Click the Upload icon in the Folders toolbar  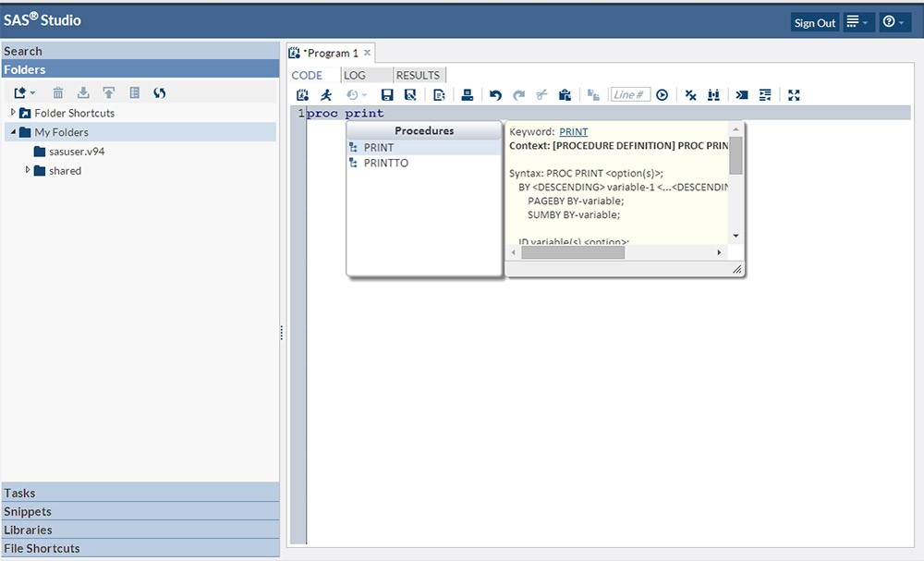(x=108, y=92)
